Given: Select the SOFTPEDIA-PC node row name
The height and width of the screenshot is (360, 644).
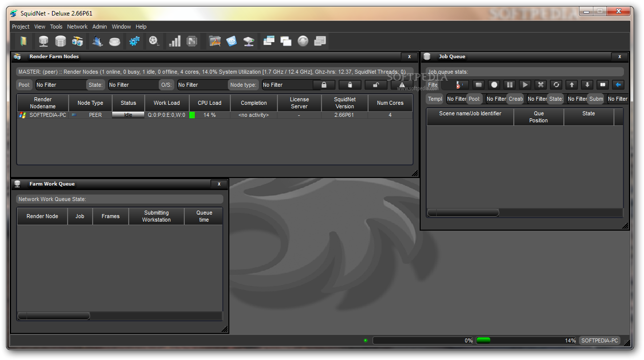Looking at the screenshot, I should point(48,115).
